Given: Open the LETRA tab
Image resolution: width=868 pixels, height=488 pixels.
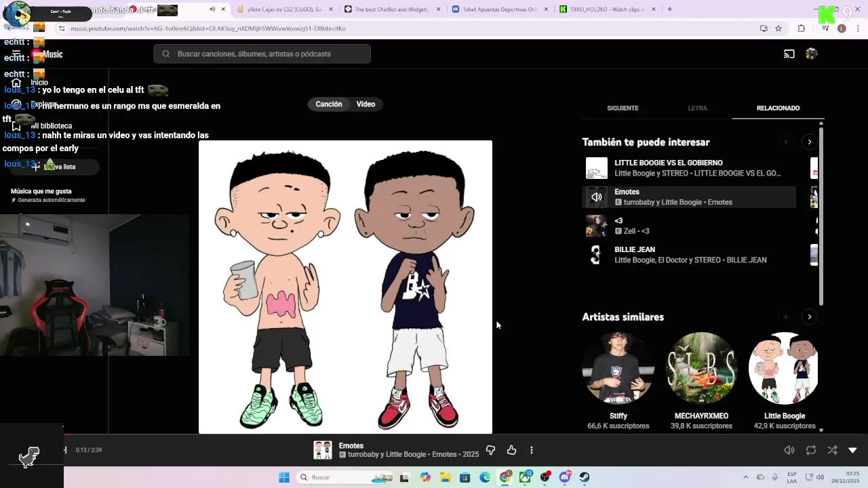Looking at the screenshot, I should point(698,108).
